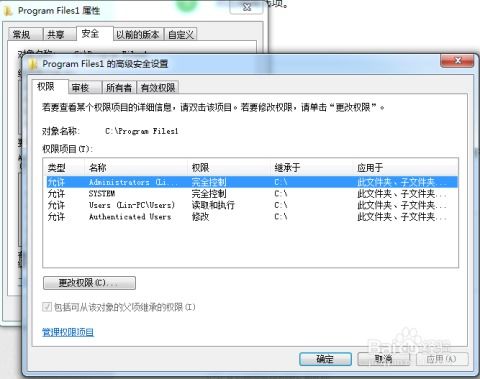Viewport: 480px width, 379px height.
Task: Select the Administrators permission entry
Action: point(252,182)
